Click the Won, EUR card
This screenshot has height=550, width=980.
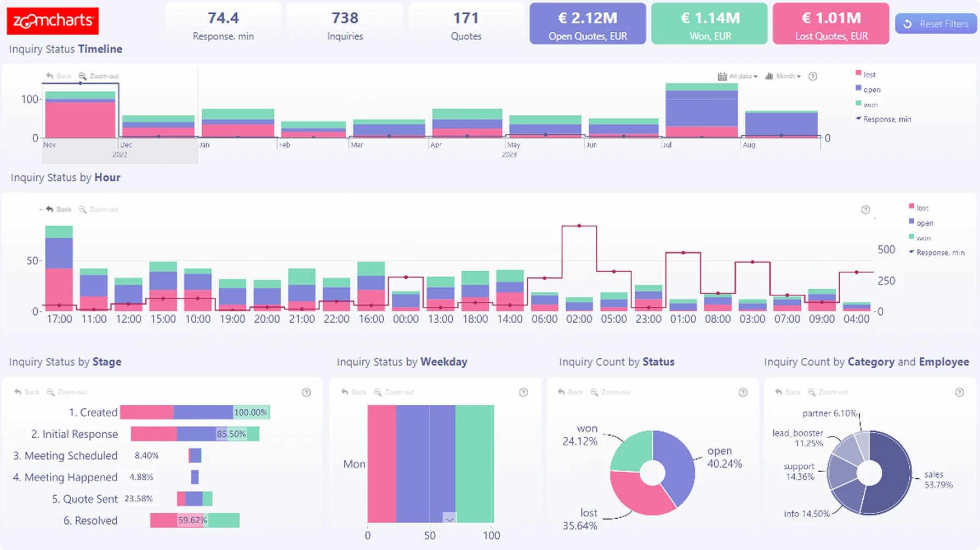pos(709,24)
